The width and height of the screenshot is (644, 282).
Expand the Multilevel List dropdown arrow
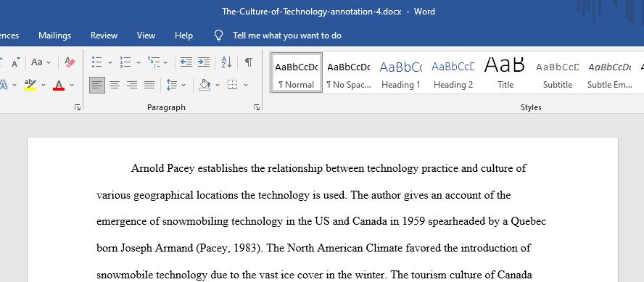[x=165, y=62]
